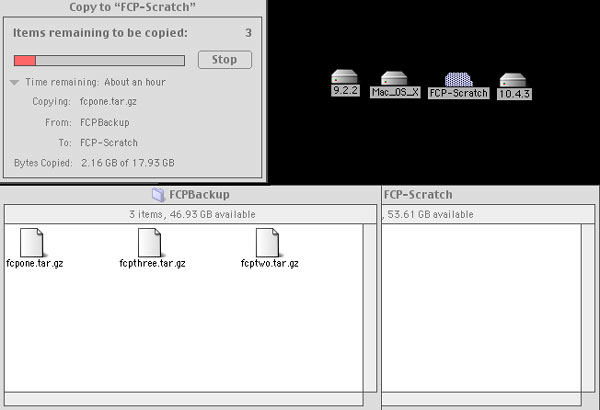Click the 10.4.3 disk label

click(514, 94)
